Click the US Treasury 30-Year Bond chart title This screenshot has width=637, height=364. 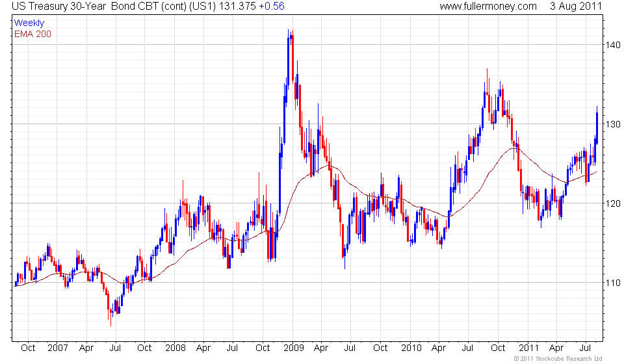pyautogui.click(x=104, y=6)
